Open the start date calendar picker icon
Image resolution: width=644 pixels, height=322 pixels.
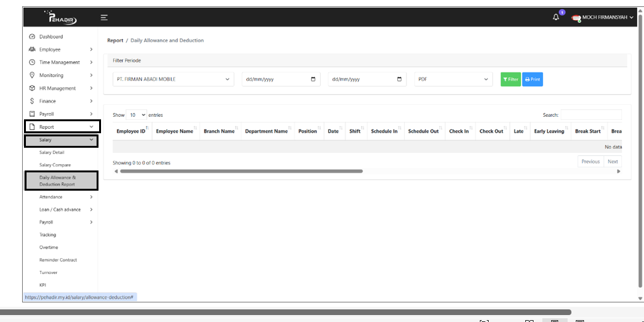[313, 80]
